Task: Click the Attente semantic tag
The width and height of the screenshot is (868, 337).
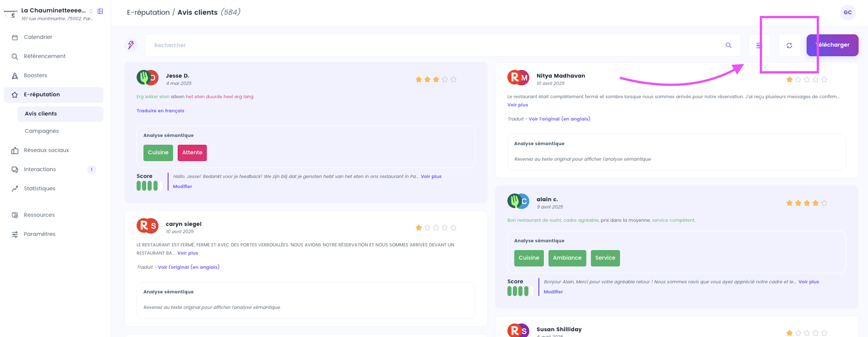Action: click(192, 153)
